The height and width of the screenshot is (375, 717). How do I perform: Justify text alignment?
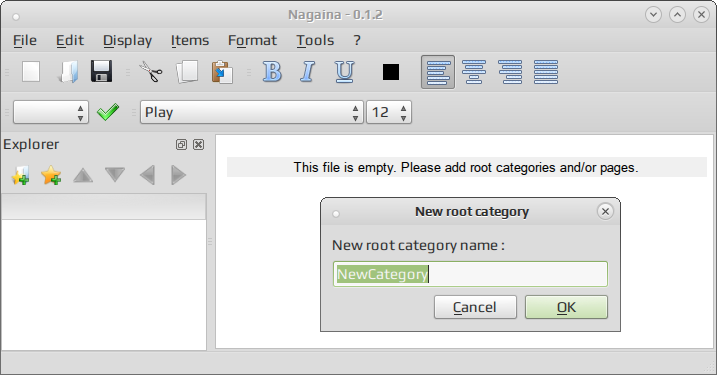pos(546,72)
